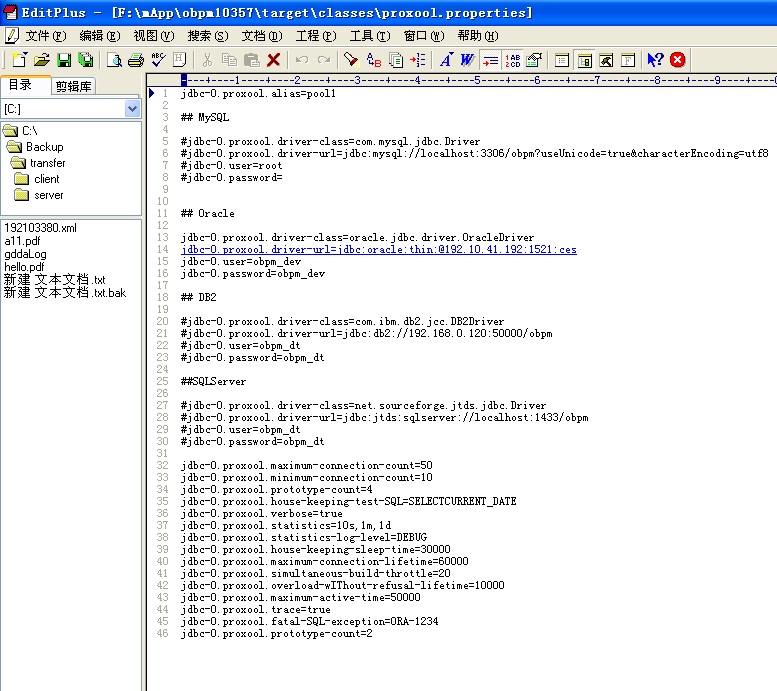Toggle line numbers with the 1AB 2CD icon
The width and height of the screenshot is (777, 691).
point(513,60)
